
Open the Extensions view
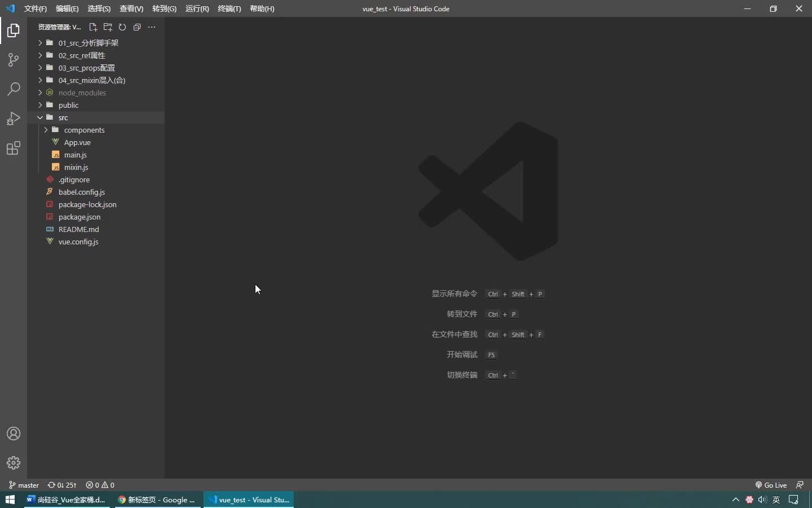coord(14,148)
